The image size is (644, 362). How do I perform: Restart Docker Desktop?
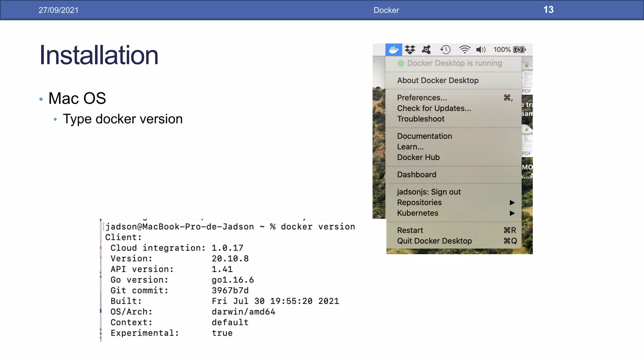click(410, 230)
